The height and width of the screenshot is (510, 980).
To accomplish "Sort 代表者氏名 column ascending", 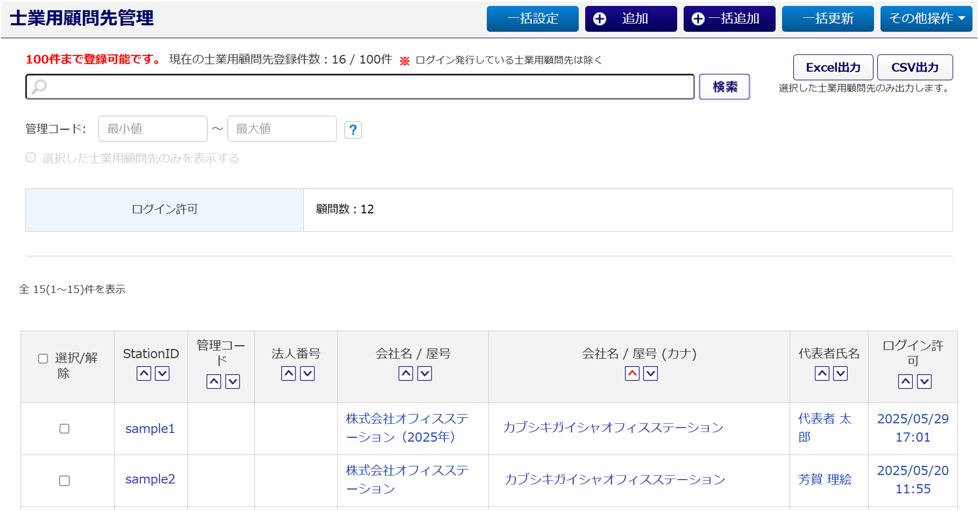I will pos(822,374).
